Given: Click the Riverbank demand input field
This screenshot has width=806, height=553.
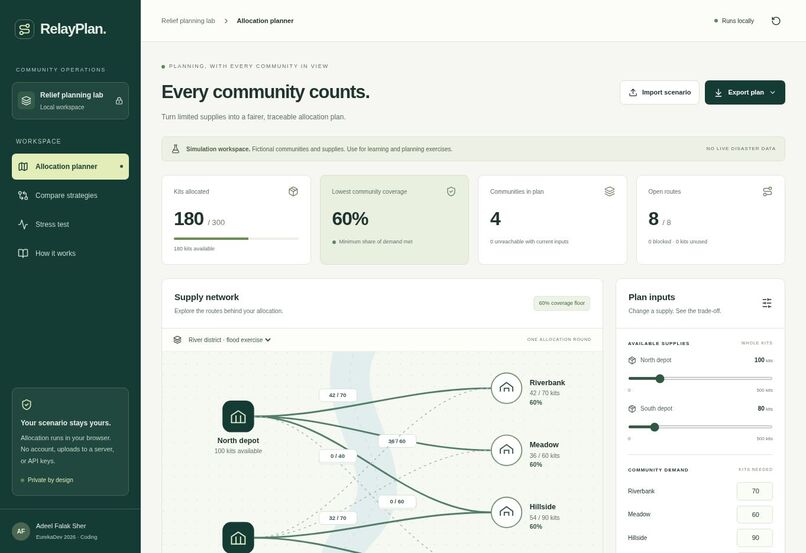Looking at the screenshot, I should click(x=755, y=491).
